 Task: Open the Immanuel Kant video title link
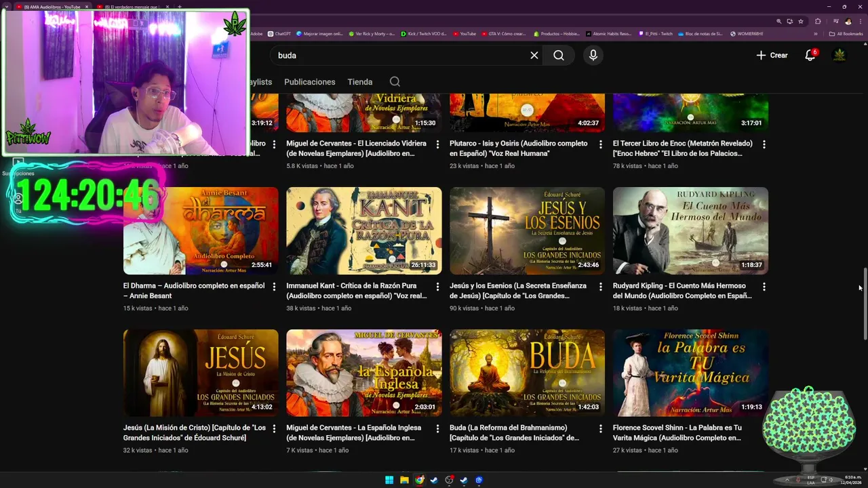pyautogui.click(x=357, y=291)
